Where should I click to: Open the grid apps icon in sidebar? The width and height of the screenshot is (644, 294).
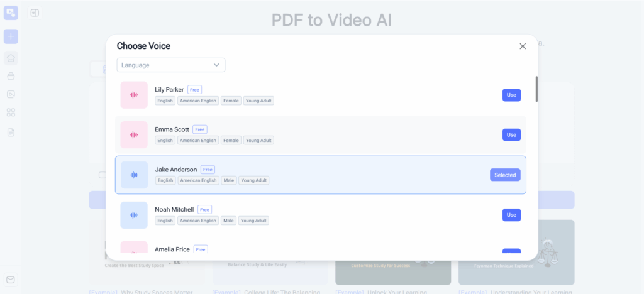click(11, 112)
